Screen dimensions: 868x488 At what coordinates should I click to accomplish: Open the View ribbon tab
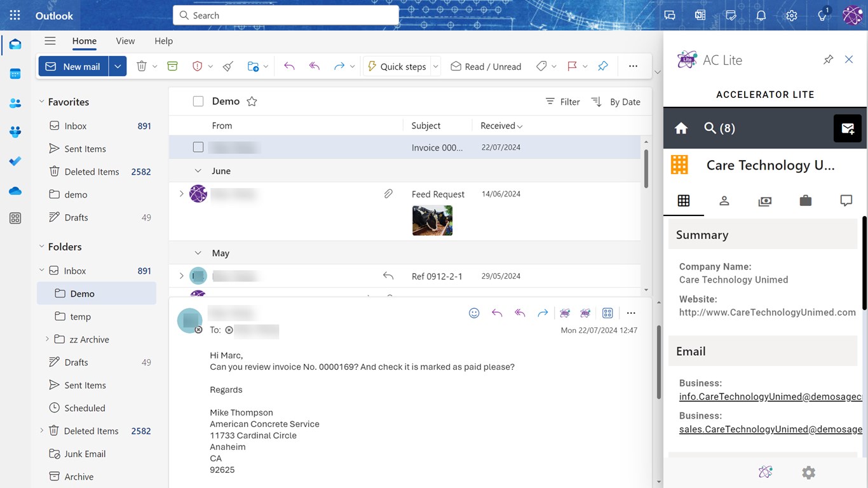(x=125, y=41)
